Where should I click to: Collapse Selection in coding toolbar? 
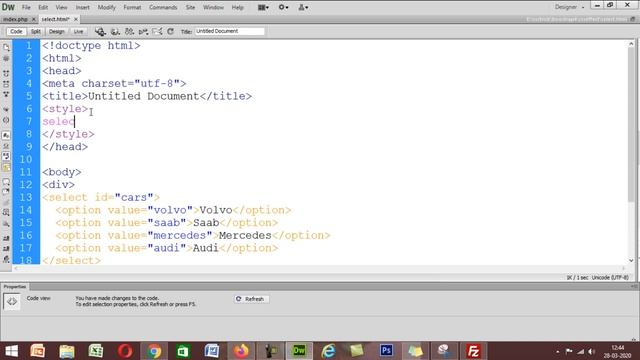click(6, 84)
